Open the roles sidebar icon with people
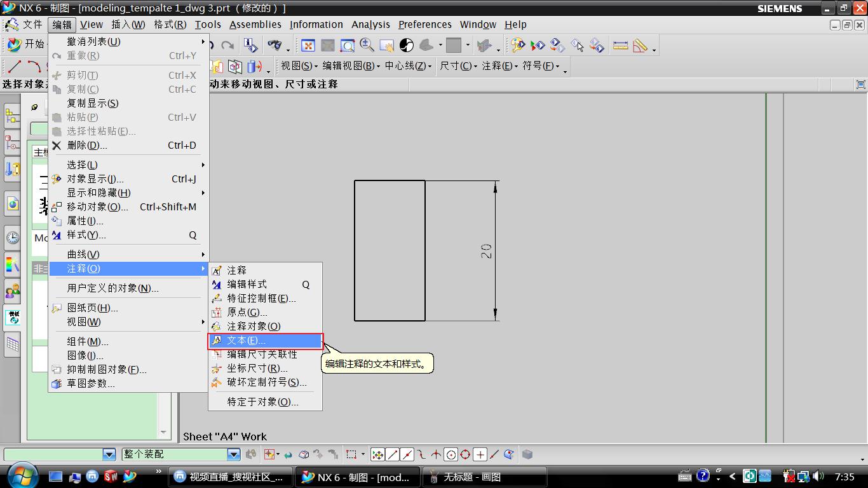The height and width of the screenshot is (488, 868). [12, 291]
